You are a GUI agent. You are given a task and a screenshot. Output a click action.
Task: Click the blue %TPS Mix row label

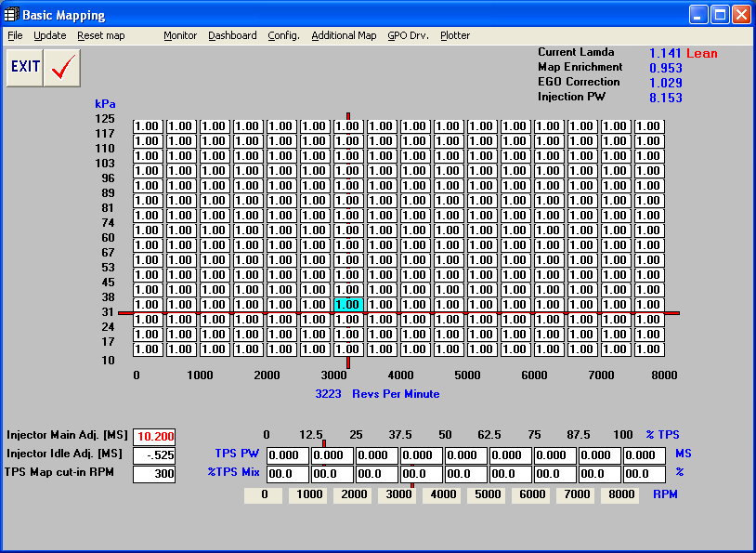coord(233,472)
